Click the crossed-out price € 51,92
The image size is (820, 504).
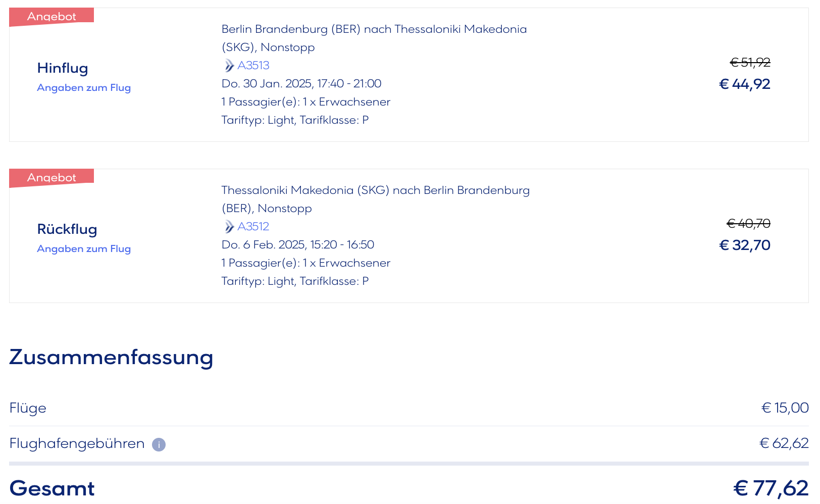click(x=750, y=63)
